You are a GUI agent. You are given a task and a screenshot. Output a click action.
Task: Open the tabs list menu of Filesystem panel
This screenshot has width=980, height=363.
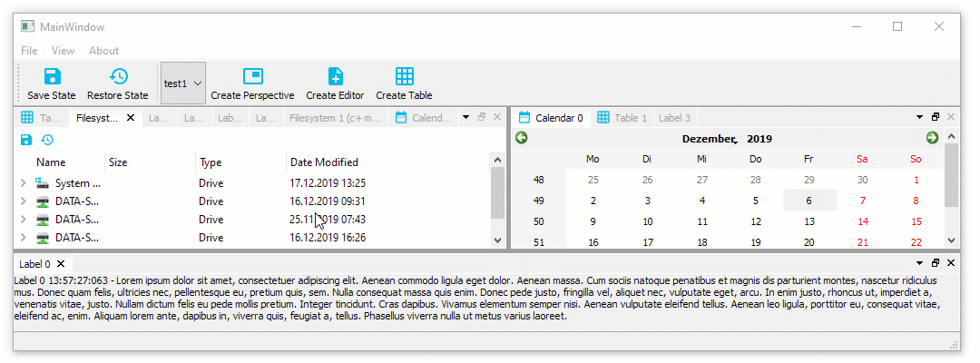466,117
